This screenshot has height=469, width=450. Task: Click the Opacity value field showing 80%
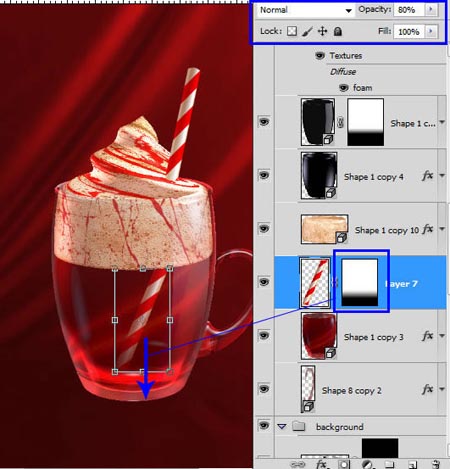coord(409,10)
